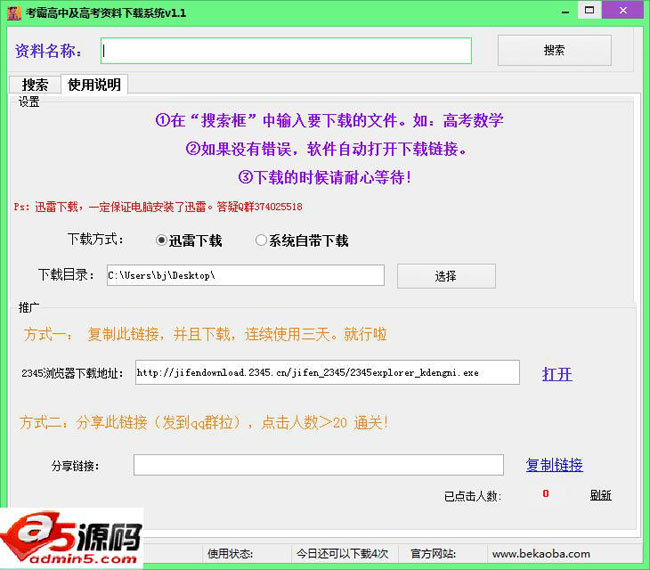Screen dimensions: 650x570
Task: Click the 方式一 orange promotion text
Action: click(x=205, y=334)
